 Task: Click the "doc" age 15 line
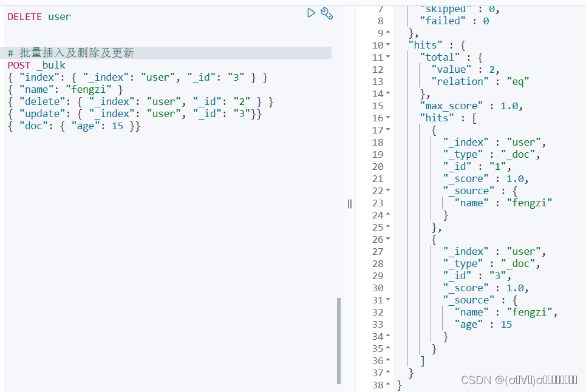(73, 126)
